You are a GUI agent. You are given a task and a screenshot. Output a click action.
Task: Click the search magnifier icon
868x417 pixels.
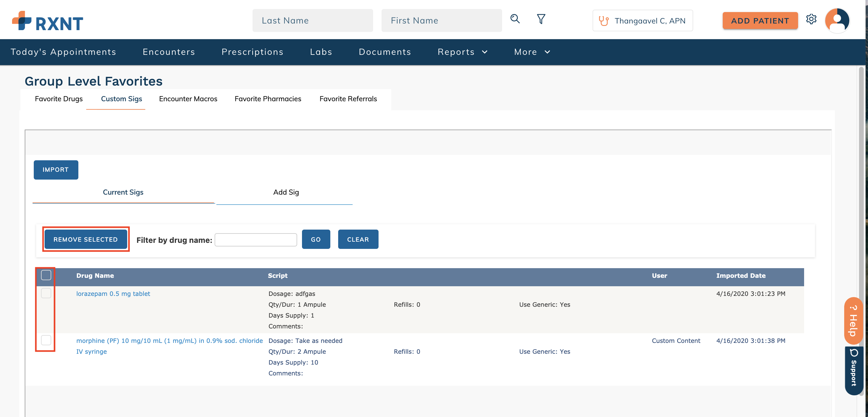pyautogui.click(x=514, y=19)
